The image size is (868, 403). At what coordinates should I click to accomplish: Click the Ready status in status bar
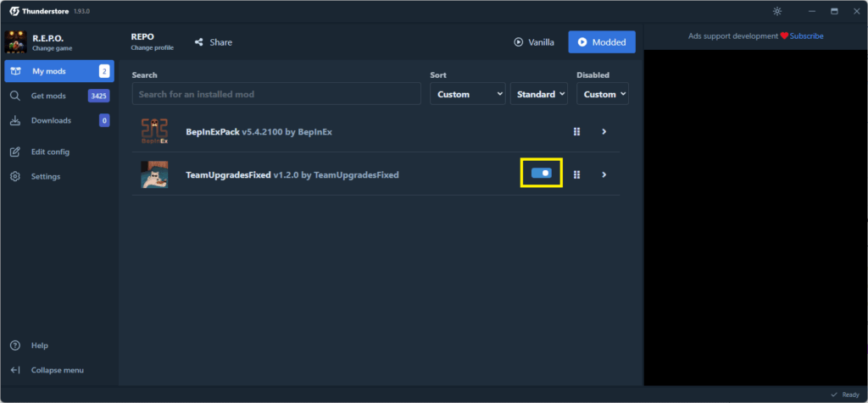coord(845,395)
